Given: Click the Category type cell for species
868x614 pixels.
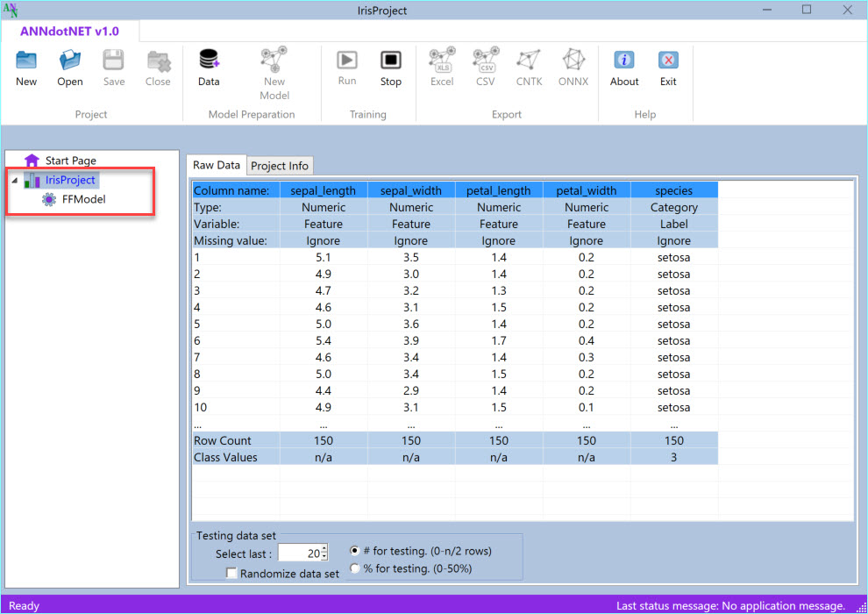Looking at the screenshot, I should click(x=673, y=207).
